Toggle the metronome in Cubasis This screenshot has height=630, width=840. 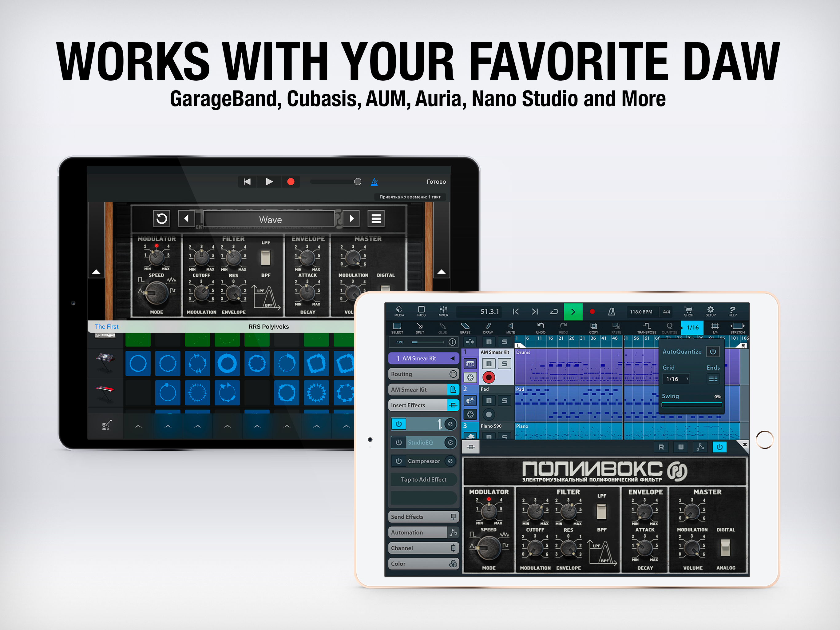click(611, 312)
